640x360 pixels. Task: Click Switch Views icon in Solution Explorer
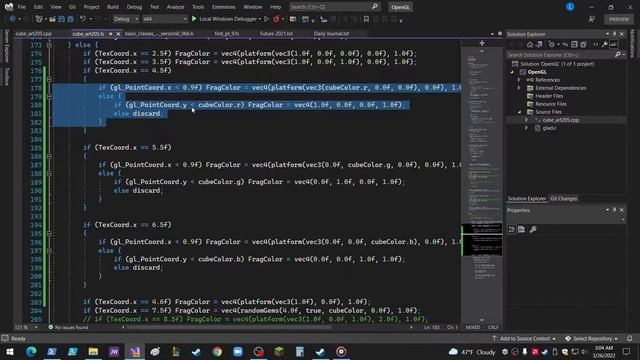539,44
